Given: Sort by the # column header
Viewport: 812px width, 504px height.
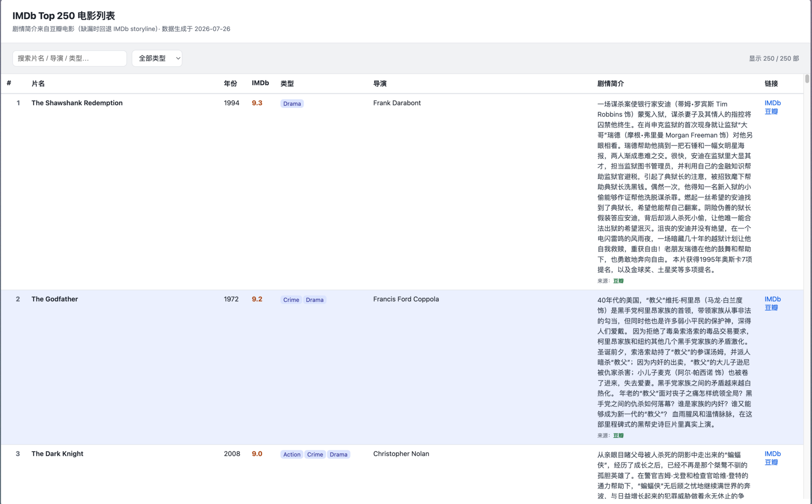Looking at the screenshot, I should 9,83.
